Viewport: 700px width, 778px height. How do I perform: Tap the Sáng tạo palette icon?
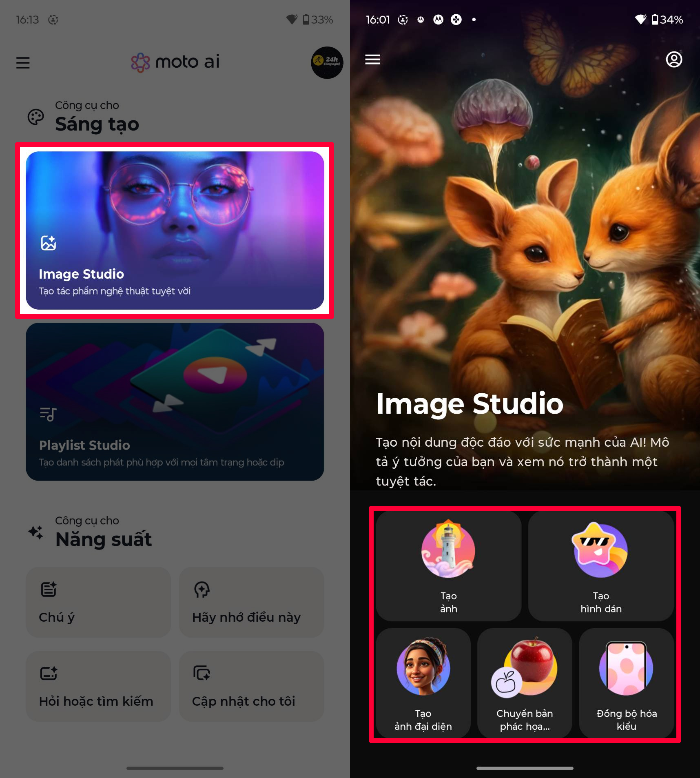point(36,117)
